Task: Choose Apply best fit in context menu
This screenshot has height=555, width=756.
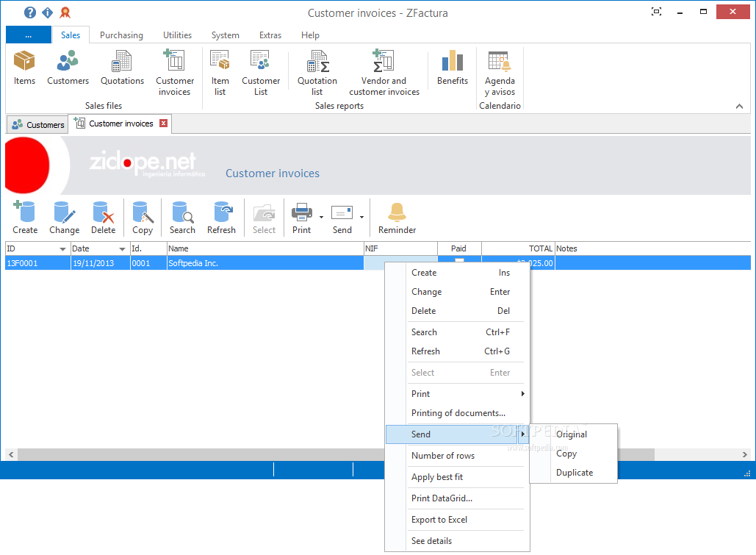Action: [x=457, y=477]
